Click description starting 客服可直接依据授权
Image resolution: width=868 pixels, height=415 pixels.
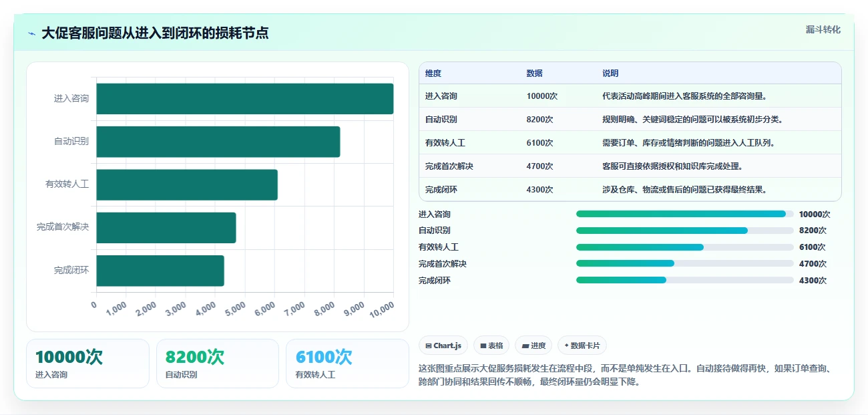pyautogui.click(x=672, y=166)
